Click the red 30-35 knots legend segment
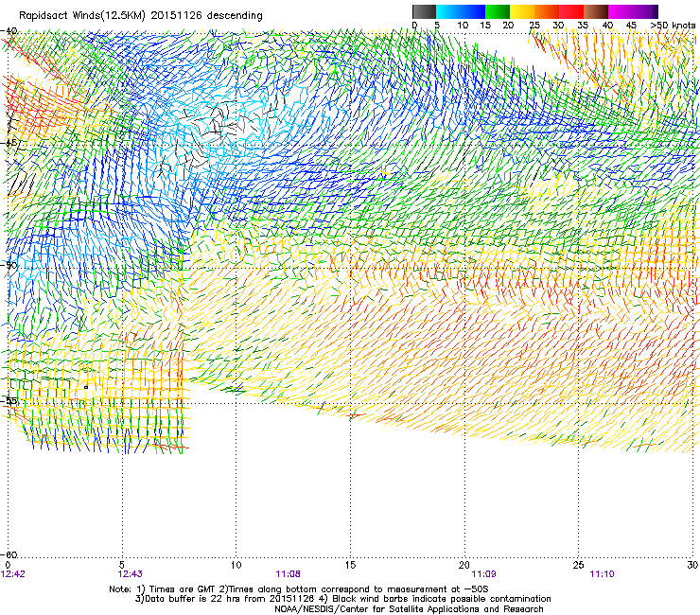700x615 pixels. [571, 11]
